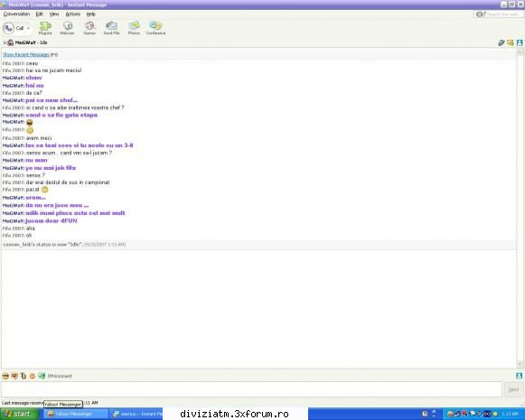525x420 pixels.
Task: Open the IMVironment selector icon
Action: pyautogui.click(x=42, y=376)
